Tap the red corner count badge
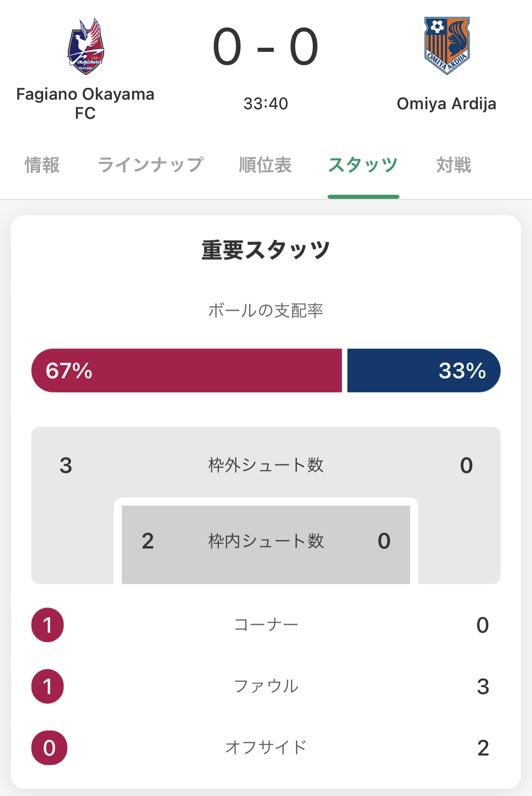 [x=48, y=625]
